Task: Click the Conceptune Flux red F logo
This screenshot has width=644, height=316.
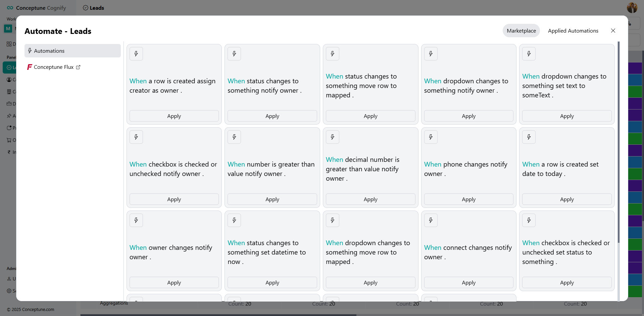Action: pyautogui.click(x=30, y=67)
